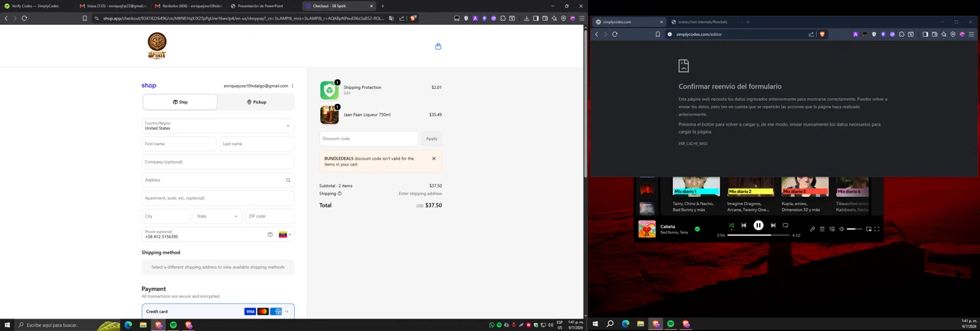Screen dimensions: 980x331
Task: Open account options next to enriquejose10hidalgo@gmail.com
Action: click(x=293, y=86)
